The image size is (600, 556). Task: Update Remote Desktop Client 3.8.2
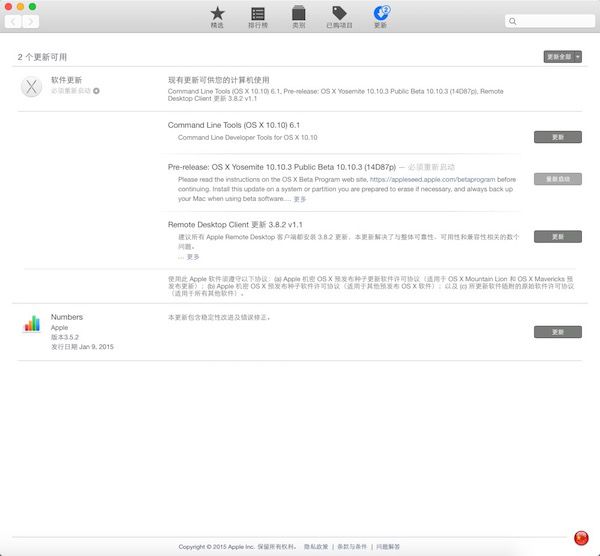(x=558, y=236)
